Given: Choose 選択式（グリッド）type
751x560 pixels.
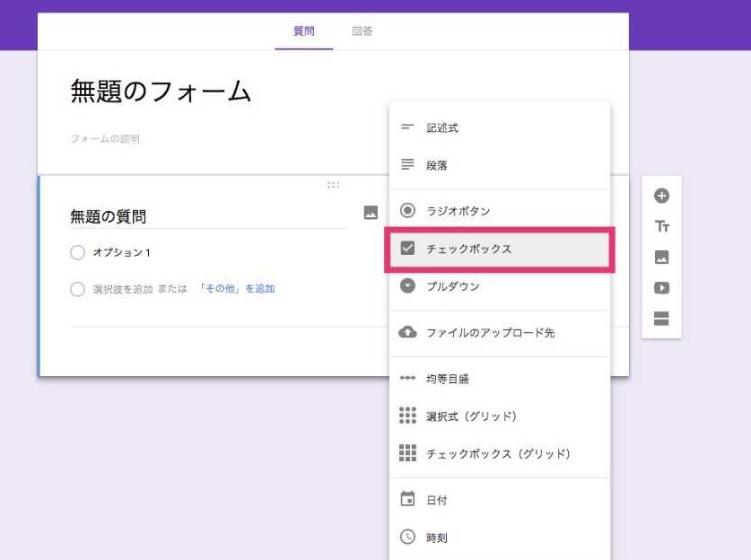Looking at the screenshot, I should (x=500, y=416).
